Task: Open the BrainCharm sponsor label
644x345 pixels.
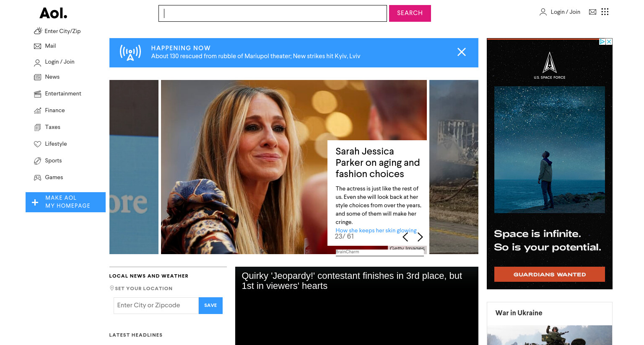Action: pyautogui.click(x=348, y=252)
